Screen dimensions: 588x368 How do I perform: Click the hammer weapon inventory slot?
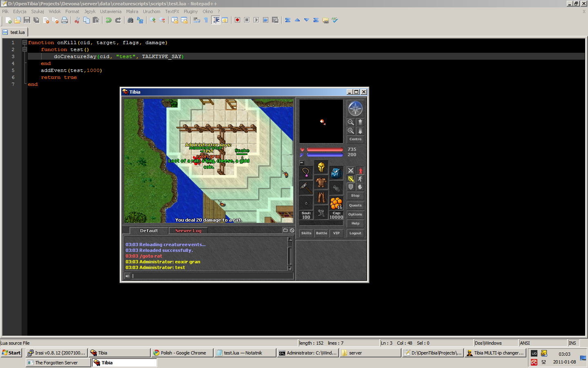tap(306, 188)
